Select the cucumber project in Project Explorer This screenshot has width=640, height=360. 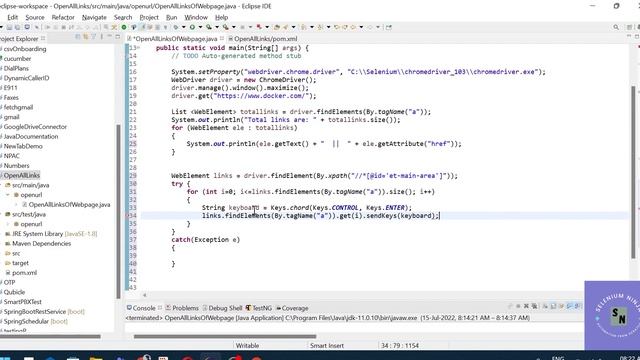pyautogui.click(x=17, y=58)
